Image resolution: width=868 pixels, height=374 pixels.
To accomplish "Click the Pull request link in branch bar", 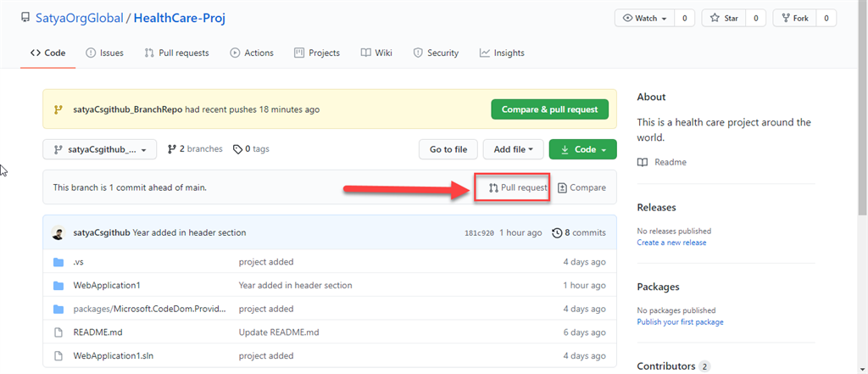I will [518, 187].
